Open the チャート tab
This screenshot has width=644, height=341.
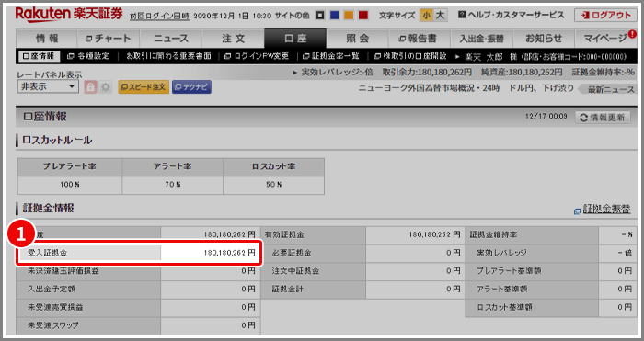point(109,39)
